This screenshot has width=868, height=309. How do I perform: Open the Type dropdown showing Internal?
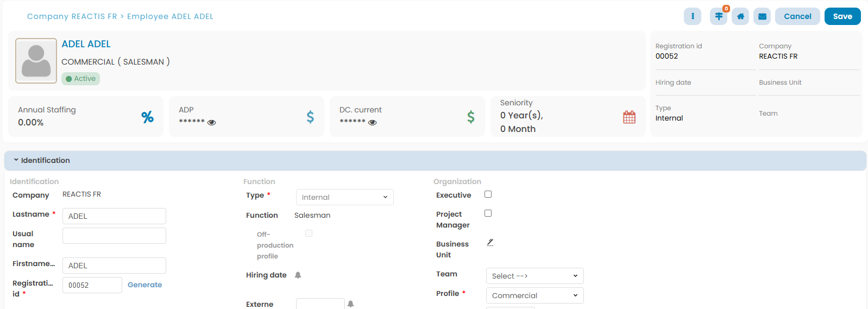click(x=344, y=197)
